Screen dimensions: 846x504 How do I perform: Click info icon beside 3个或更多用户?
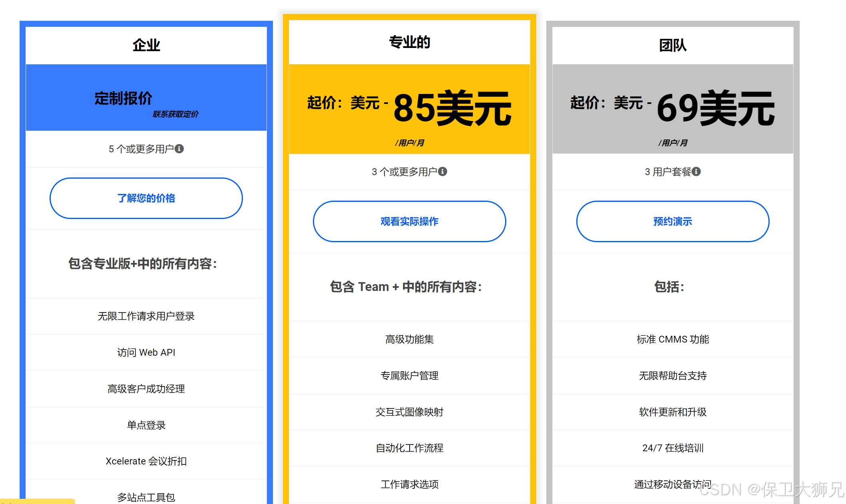(x=442, y=171)
